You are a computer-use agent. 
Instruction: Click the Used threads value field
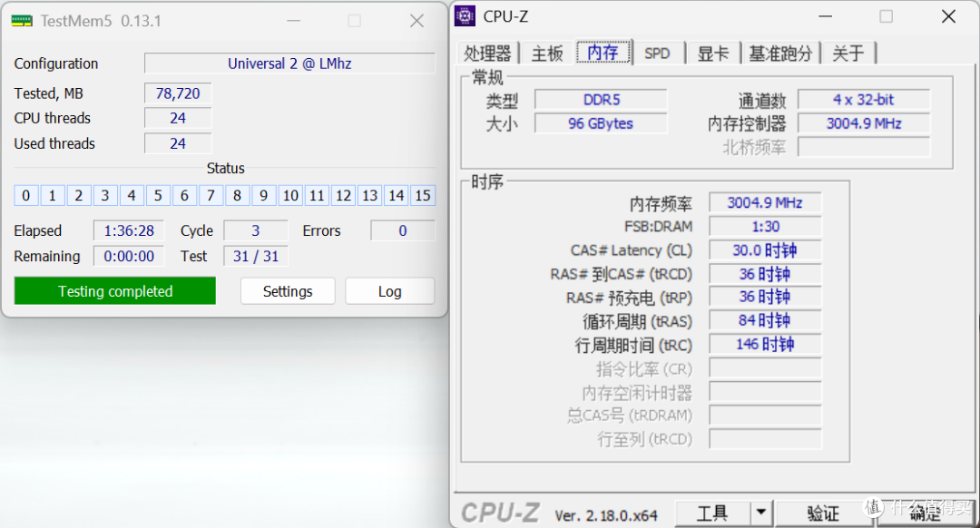pyautogui.click(x=178, y=143)
